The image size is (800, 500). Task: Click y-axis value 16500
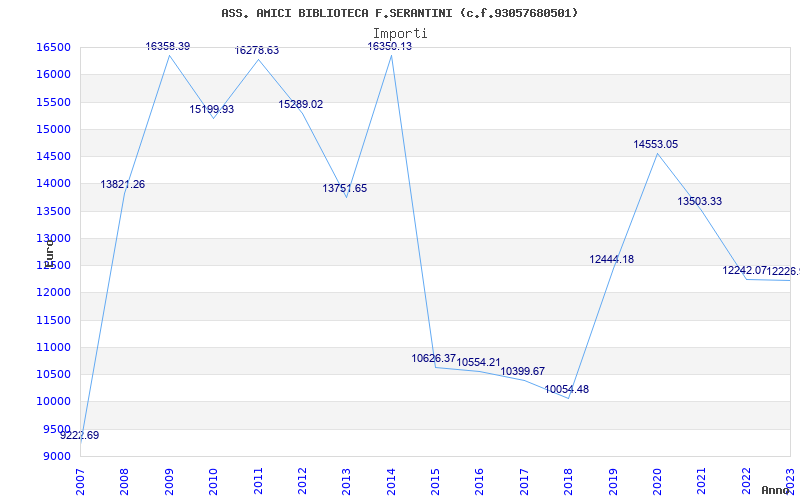[x=53, y=47]
